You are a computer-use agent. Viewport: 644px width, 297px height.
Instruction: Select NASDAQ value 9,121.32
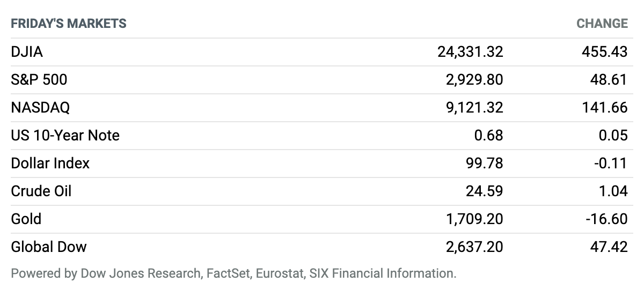pos(475,108)
